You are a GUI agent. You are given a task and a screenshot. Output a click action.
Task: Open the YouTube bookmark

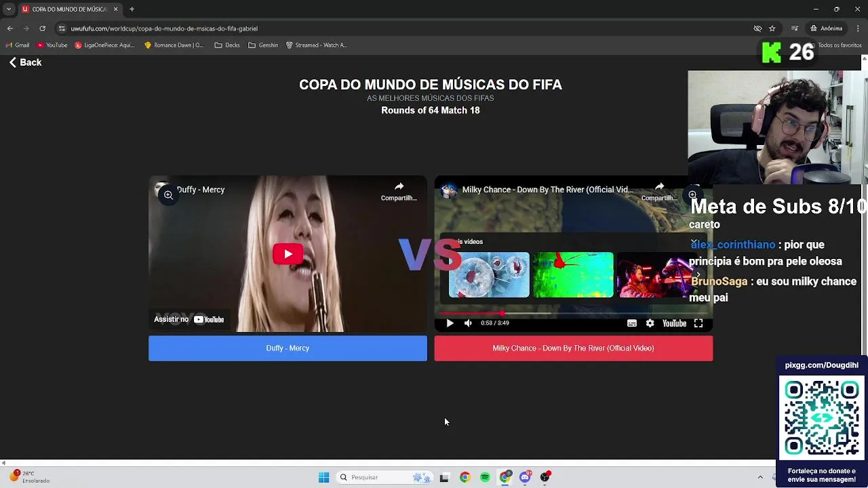tap(52, 45)
